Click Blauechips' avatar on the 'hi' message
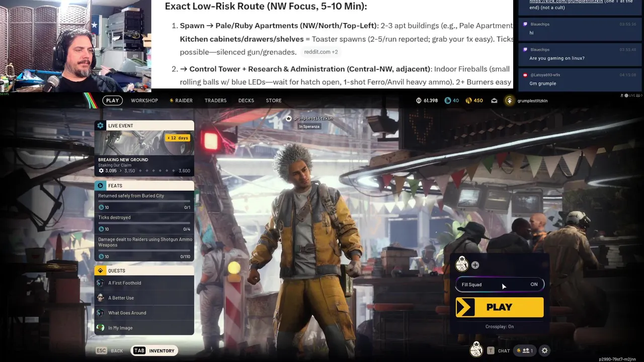The width and height of the screenshot is (644, 362). coord(525,24)
